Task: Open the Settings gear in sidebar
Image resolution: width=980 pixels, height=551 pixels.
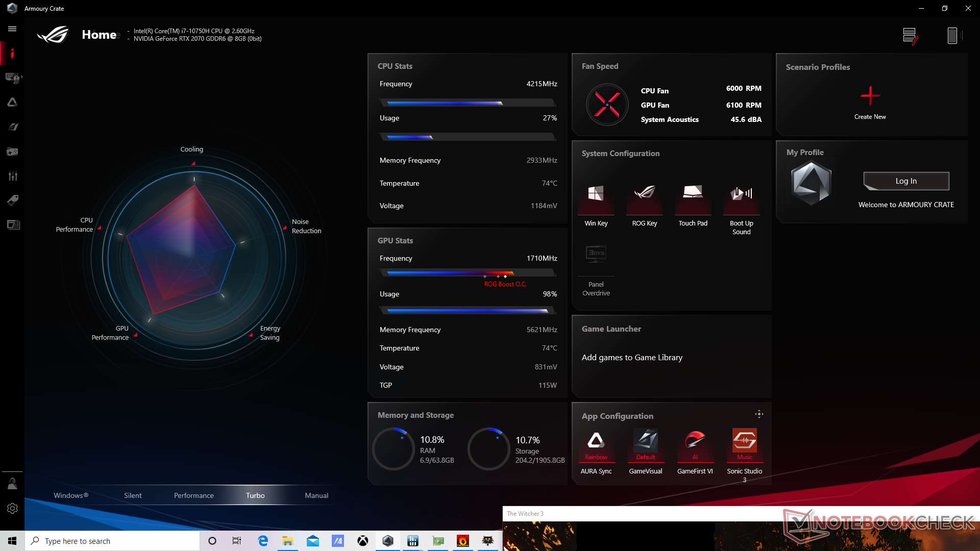Action: coord(12,509)
